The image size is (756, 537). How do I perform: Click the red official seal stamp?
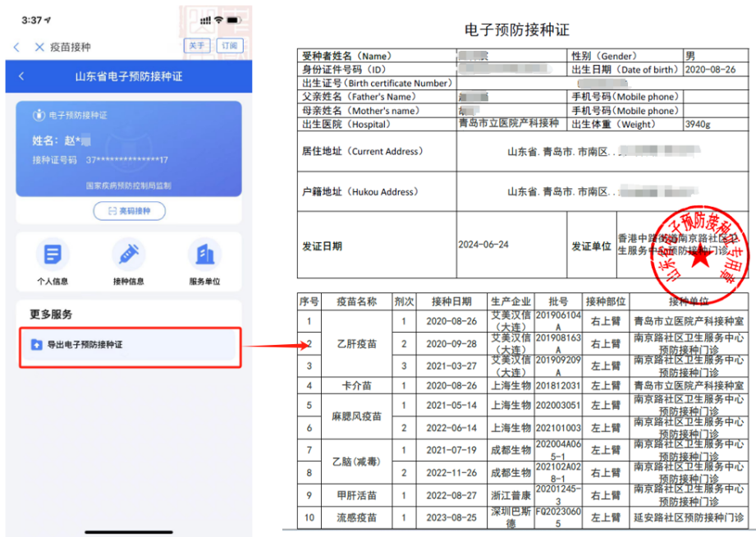[x=700, y=255]
